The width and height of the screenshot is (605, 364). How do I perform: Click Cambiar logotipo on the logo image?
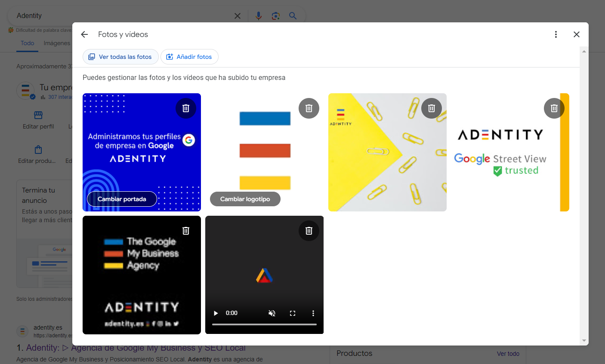pyautogui.click(x=245, y=199)
